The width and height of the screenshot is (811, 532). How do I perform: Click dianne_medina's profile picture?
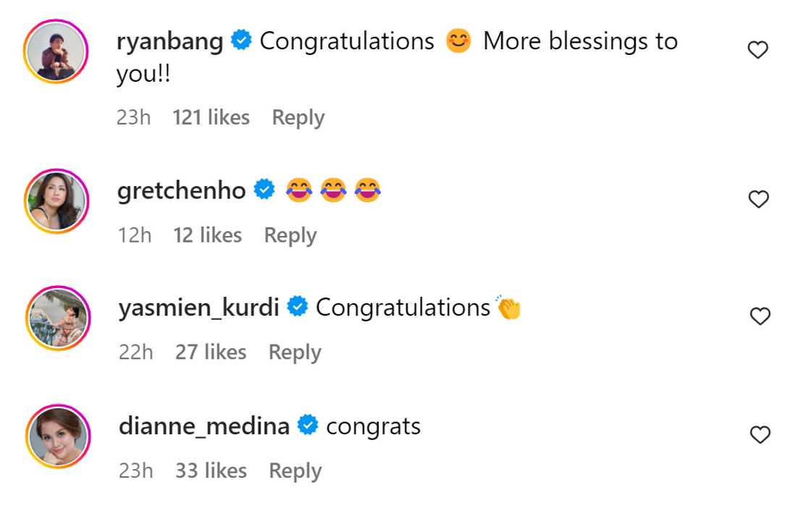click(x=56, y=436)
